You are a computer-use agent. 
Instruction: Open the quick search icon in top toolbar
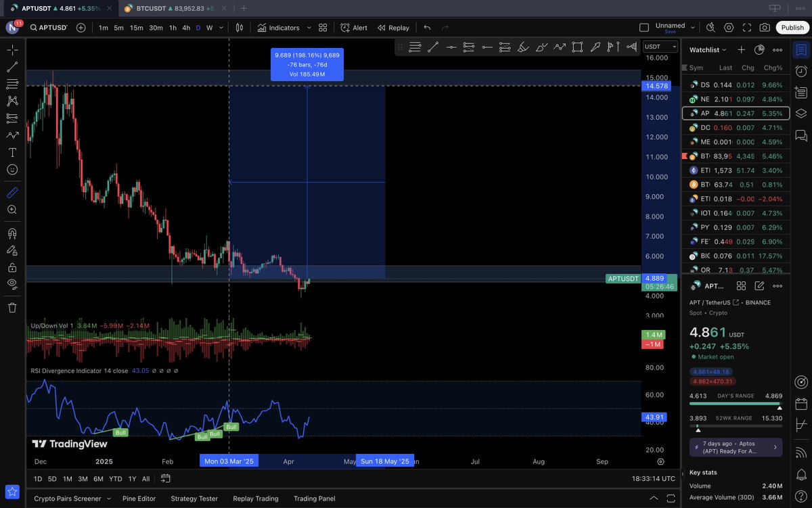[x=710, y=28]
